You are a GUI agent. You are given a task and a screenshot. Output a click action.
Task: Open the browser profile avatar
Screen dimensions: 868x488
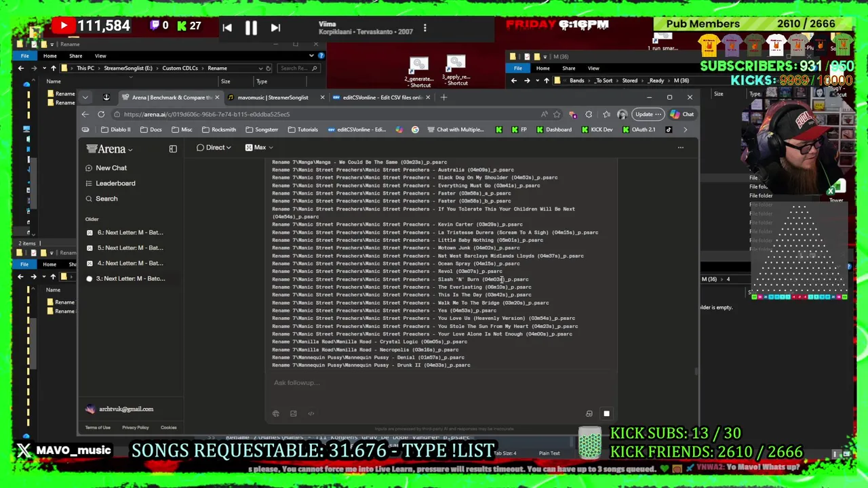(622, 114)
